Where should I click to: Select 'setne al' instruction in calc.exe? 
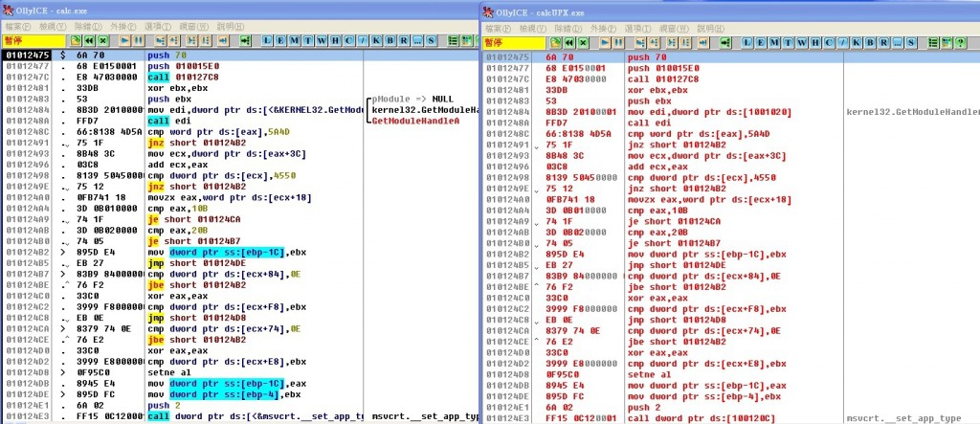170,372
